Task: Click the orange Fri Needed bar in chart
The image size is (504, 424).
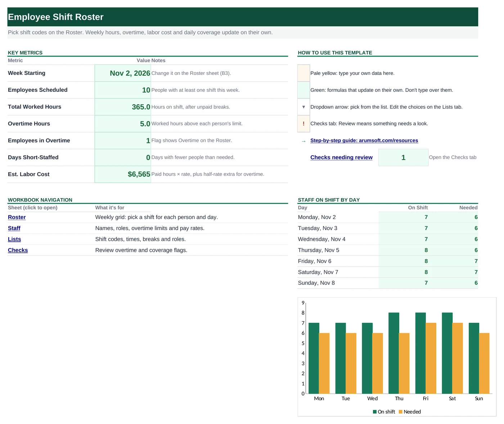Action: [x=431, y=358]
